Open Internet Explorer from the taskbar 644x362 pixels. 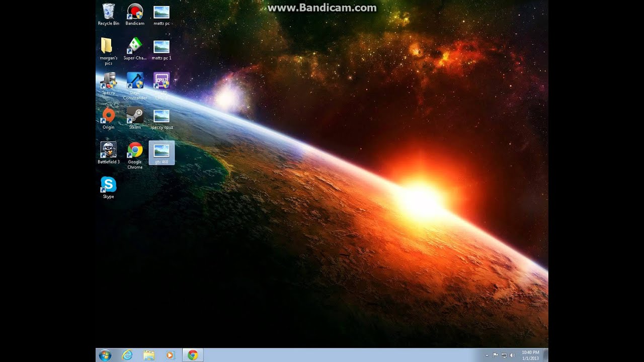pos(127,355)
